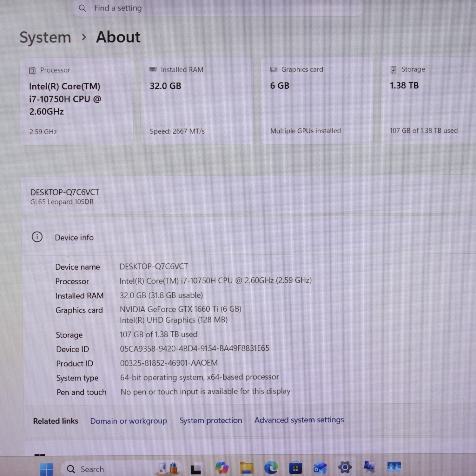This screenshot has height=476, width=476.
Task: Launch Copilot from the taskbar
Action: point(222,468)
